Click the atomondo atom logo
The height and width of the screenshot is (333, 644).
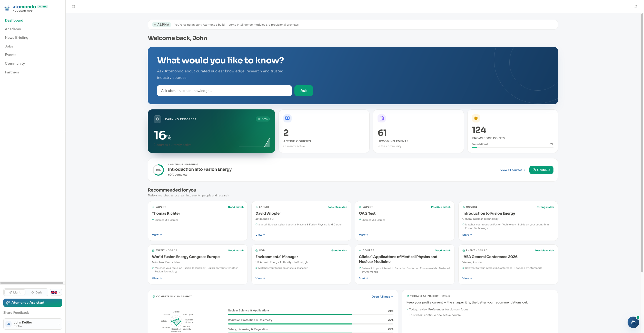[x=7, y=8]
